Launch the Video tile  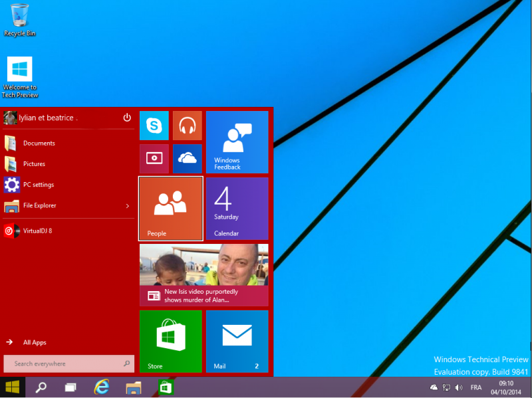click(154, 158)
